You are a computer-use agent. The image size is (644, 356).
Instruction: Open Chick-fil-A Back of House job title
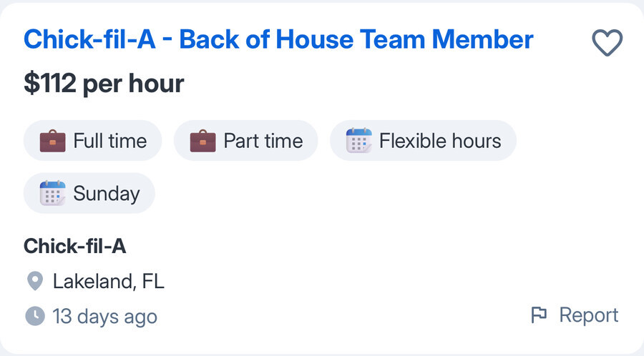coord(278,39)
